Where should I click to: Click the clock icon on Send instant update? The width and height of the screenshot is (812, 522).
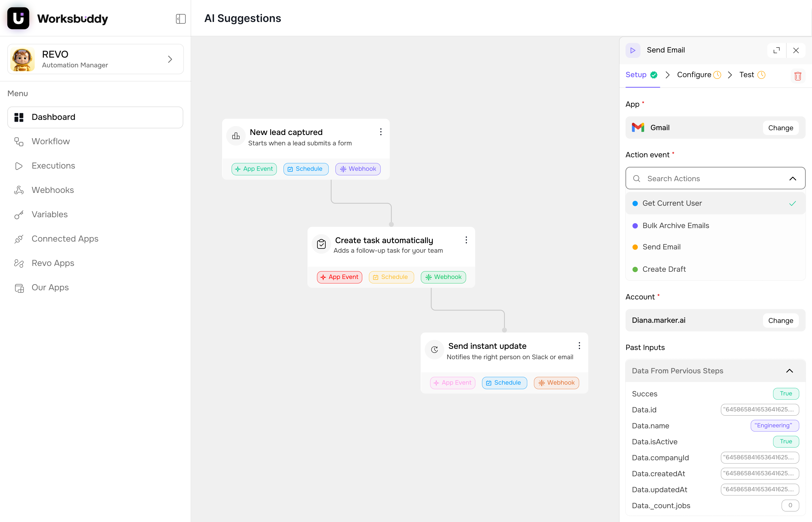point(434,350)
